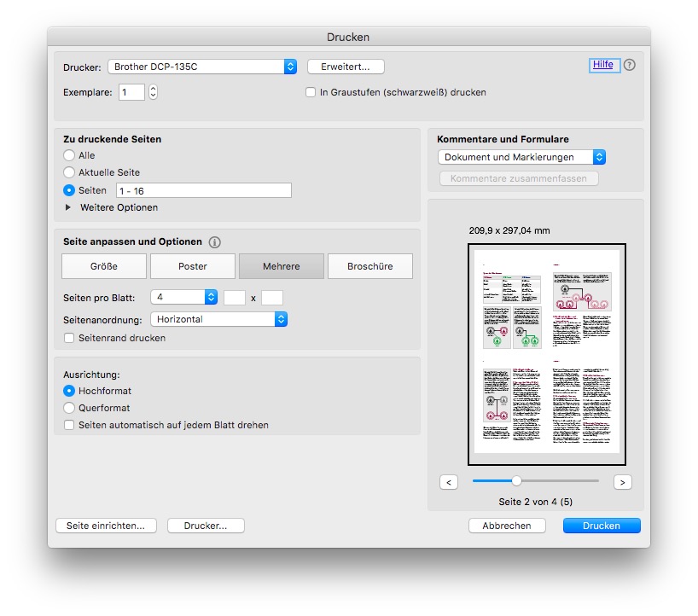The width and height of the screenshot is (698, 616).
Task: Click the Seiten range input field
Action: (x=203, y=189)
